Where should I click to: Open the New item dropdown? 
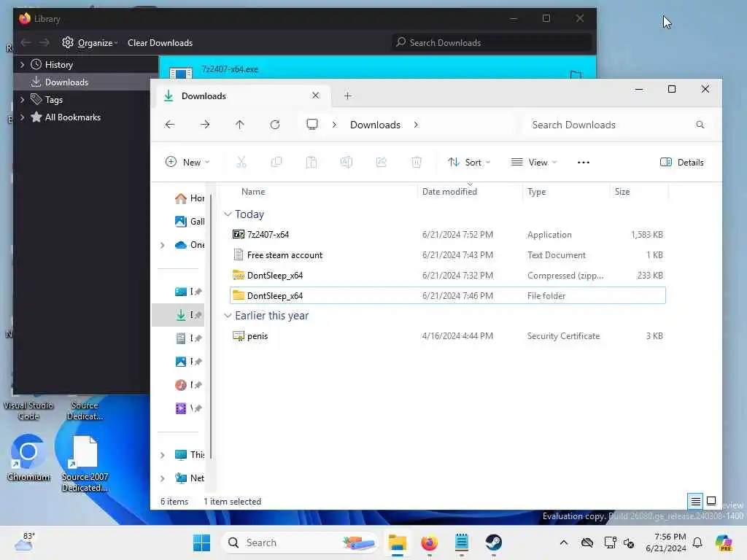click(x=187, y=163)
